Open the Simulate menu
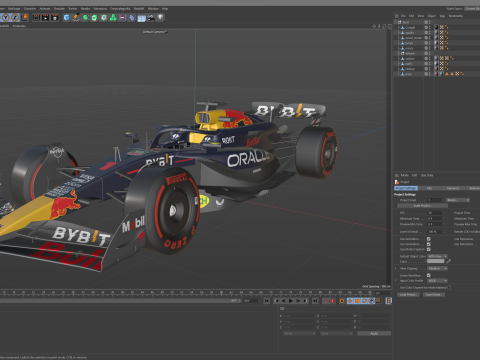The image size is (480, 360). [x=59, y=8]
